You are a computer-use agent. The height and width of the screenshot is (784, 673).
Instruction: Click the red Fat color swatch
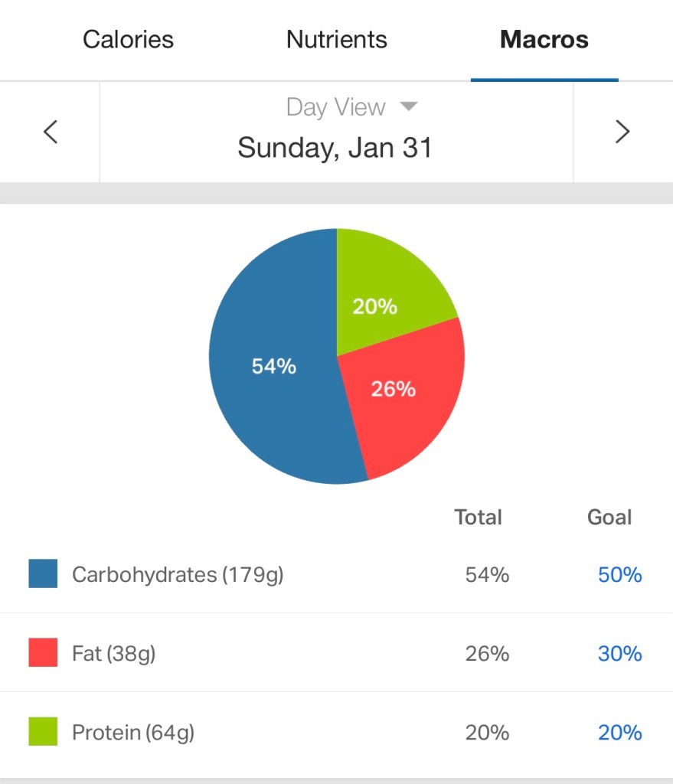pyautogui.click(x=43, y=652)
